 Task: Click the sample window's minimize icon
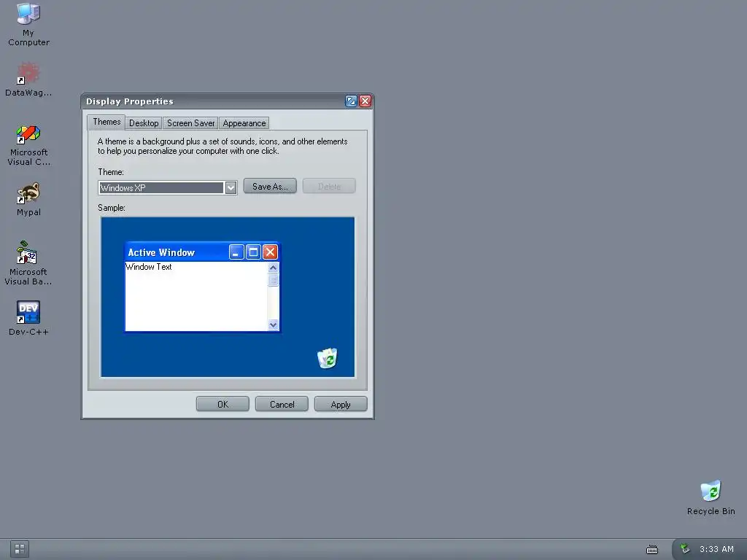click(237, 252)
